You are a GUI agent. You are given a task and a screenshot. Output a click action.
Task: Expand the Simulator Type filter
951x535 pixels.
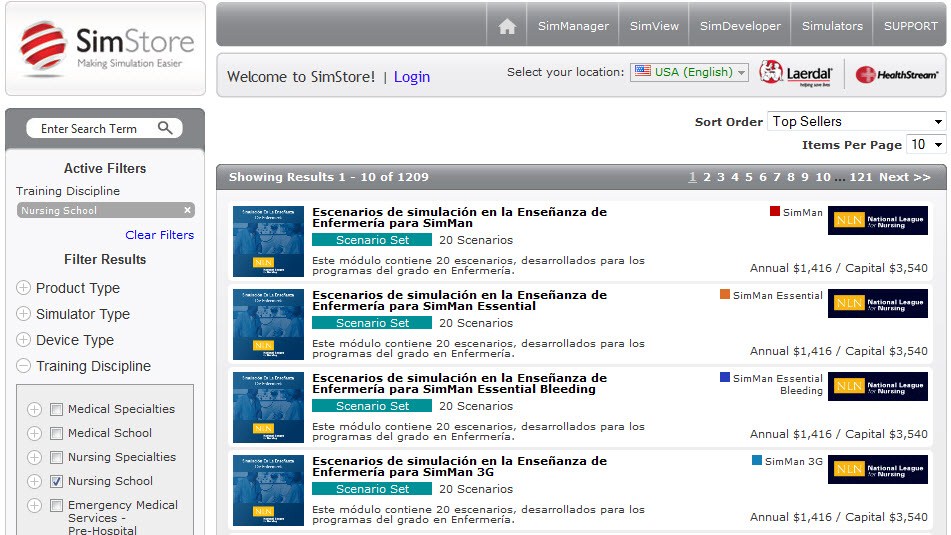click(x=23, y=314)
